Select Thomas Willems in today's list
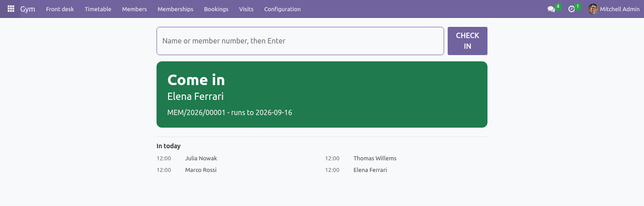 [x=375, y=159]
